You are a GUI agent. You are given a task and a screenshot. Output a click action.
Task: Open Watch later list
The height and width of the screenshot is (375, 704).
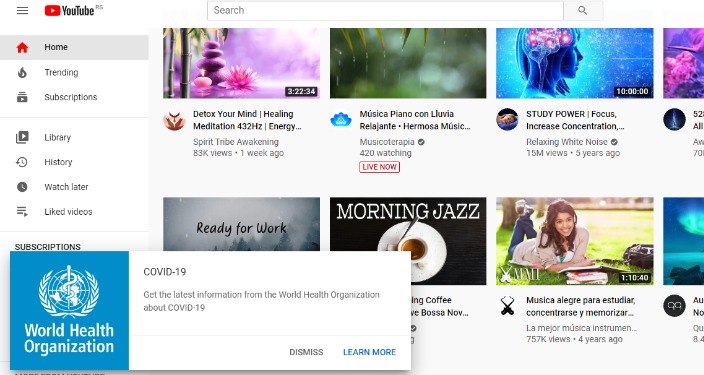click(x=74, y=187)
